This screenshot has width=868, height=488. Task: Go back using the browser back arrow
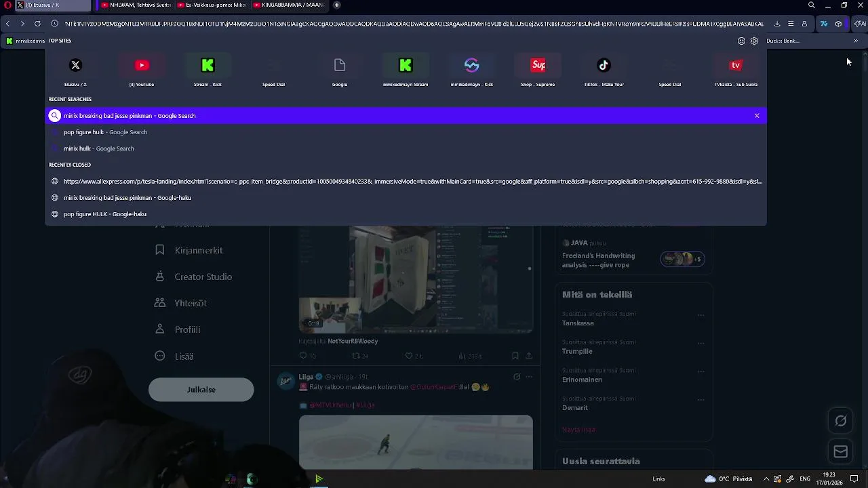(x=7, y=24)
